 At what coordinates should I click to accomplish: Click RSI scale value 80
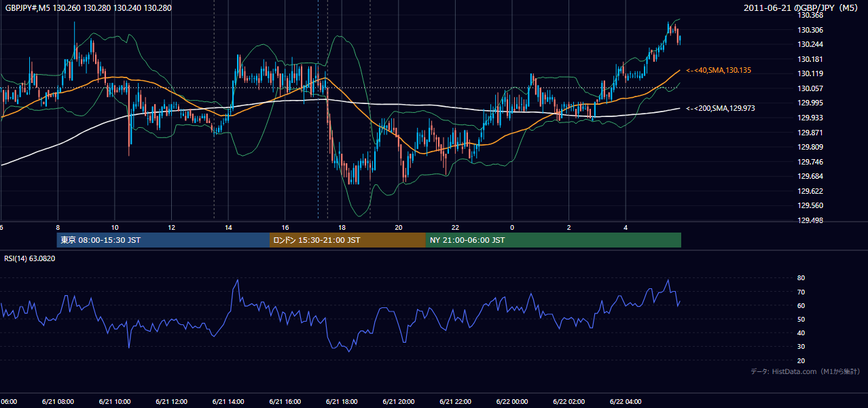pos(801,278)
